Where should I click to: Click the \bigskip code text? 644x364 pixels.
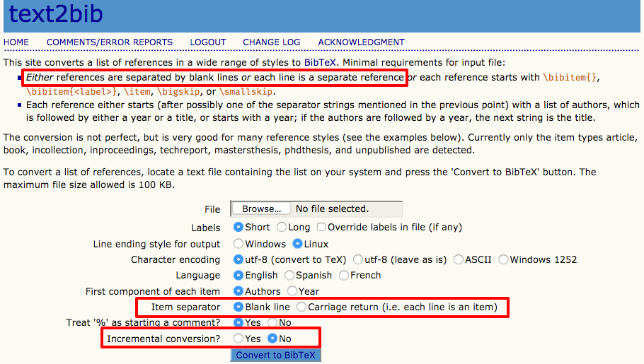coord(178,91)
